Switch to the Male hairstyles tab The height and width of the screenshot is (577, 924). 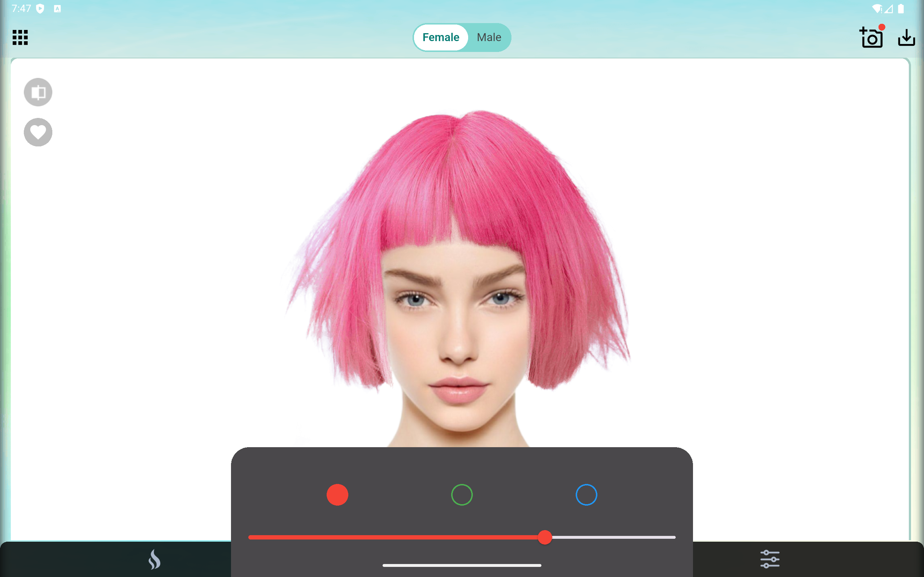click(x=489, y=37)
